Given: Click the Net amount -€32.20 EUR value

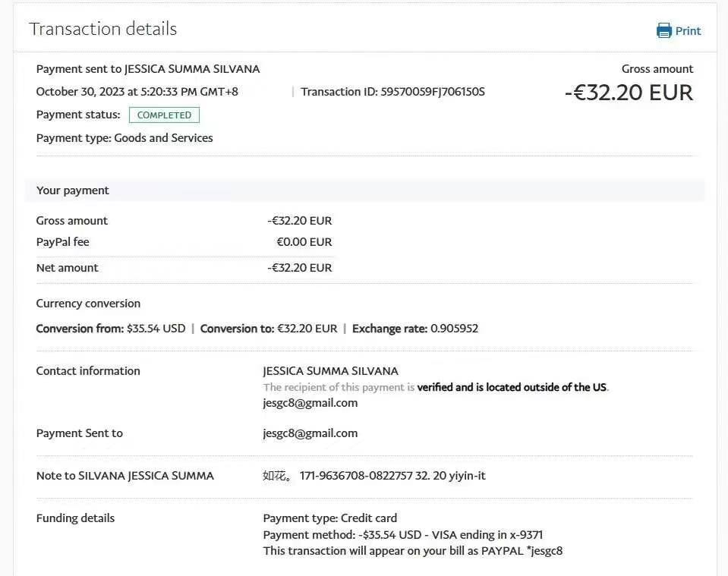Looking at the screenshot, I should pos(299,268).
